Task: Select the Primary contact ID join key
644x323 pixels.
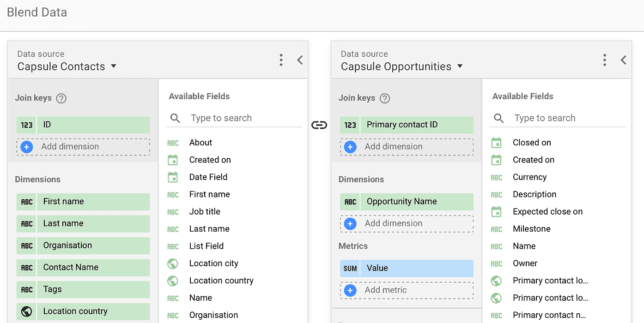Action: tap(407, 125)
